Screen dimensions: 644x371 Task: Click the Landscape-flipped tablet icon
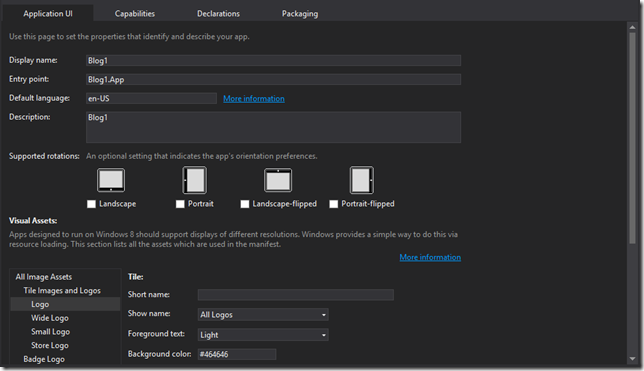278,180
